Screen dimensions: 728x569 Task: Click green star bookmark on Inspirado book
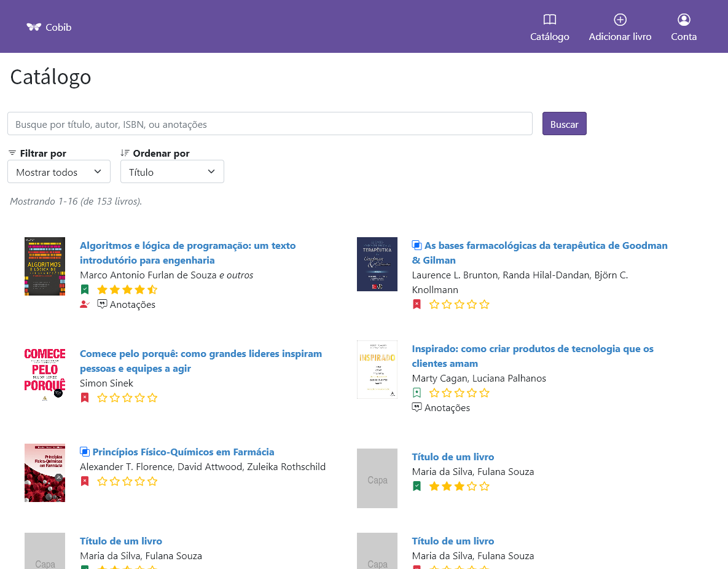(417, 393)
